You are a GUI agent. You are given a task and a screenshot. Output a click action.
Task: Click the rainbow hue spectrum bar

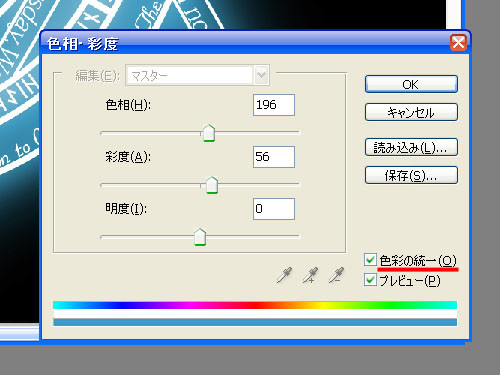pyautogui.click(x=255, y=305)
